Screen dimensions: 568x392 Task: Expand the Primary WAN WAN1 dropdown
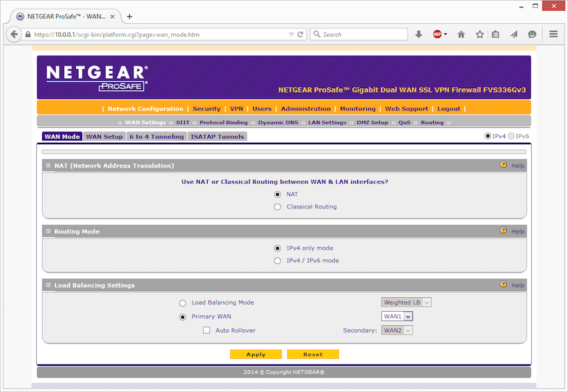click(x=397, y=317)
